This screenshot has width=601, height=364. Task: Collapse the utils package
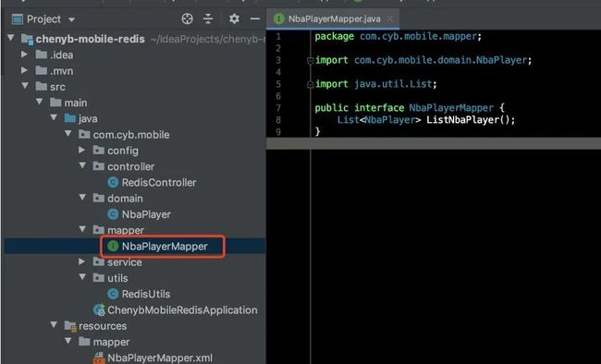[x=82, y=277]
